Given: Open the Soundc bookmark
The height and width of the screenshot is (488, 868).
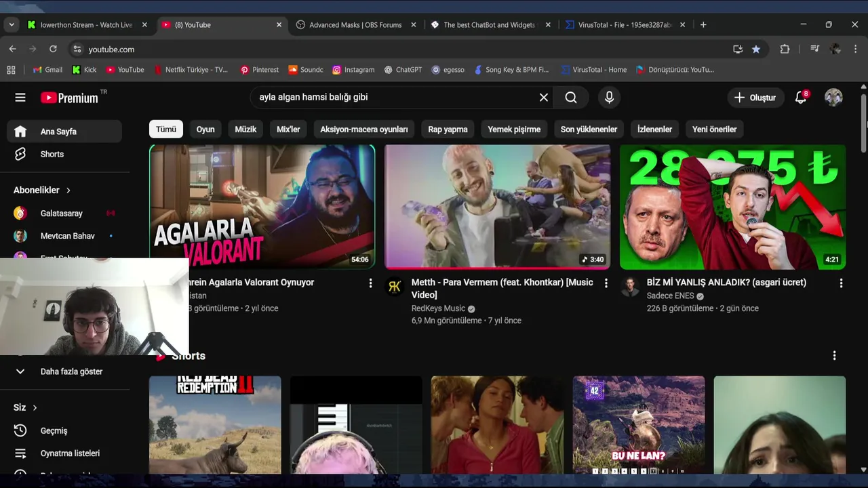Looking at the screenshot, I should pyautogui.click(x=306, y=70).
